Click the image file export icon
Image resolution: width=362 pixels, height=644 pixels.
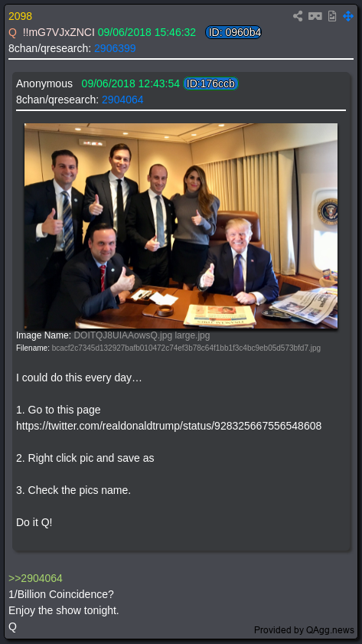[332, 16]
